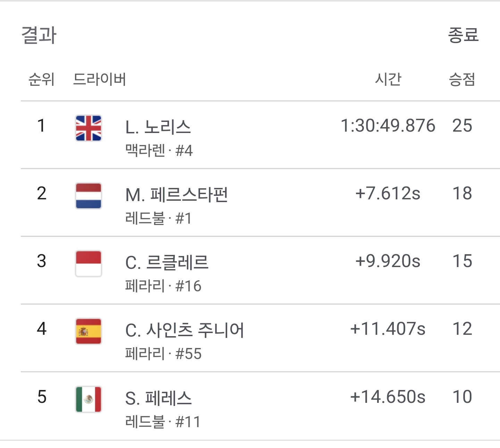Open driver C. 사인츠 주니어

(x=185, y=330)
